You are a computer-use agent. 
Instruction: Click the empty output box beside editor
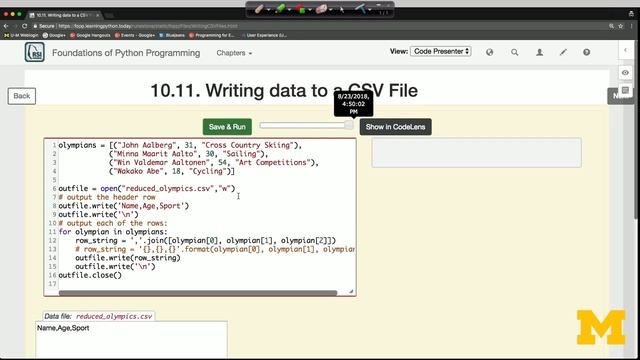click(476, 153)
